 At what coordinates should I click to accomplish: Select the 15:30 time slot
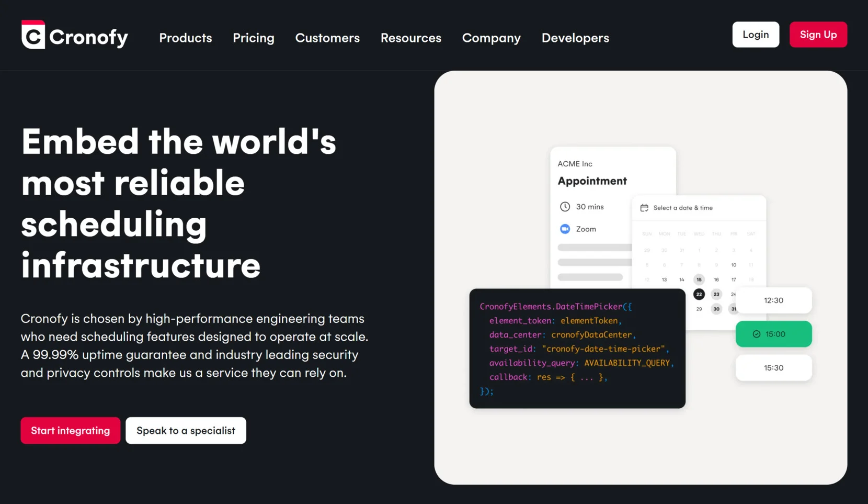pyautogui.click(x=773, y=367)
